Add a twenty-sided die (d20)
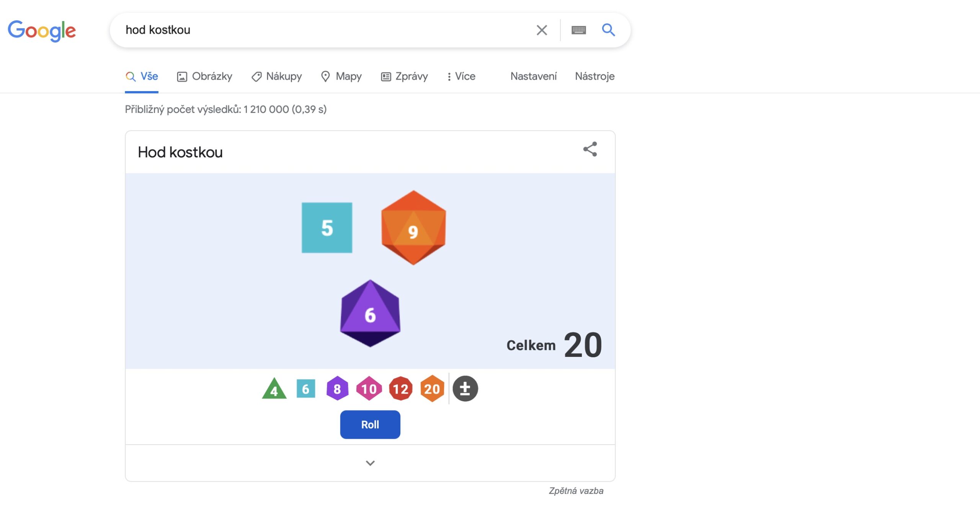The image size is (980, 515). (432, 389)
